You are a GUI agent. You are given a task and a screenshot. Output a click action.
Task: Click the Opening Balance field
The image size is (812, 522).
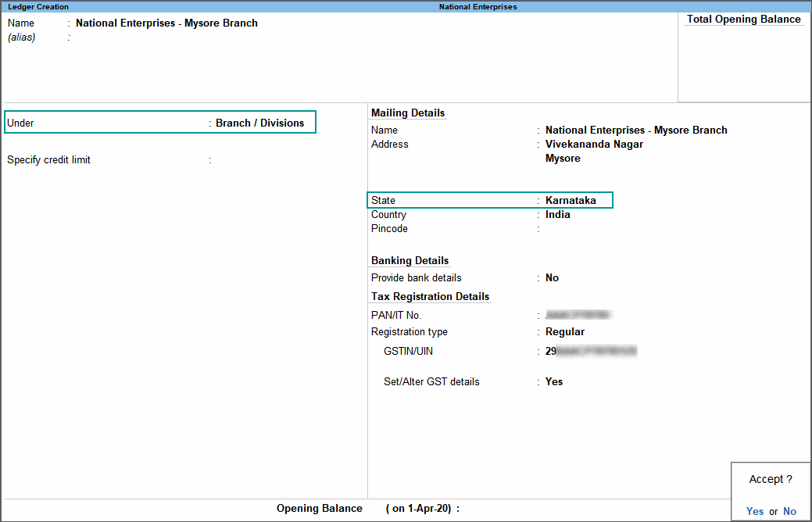492,508
